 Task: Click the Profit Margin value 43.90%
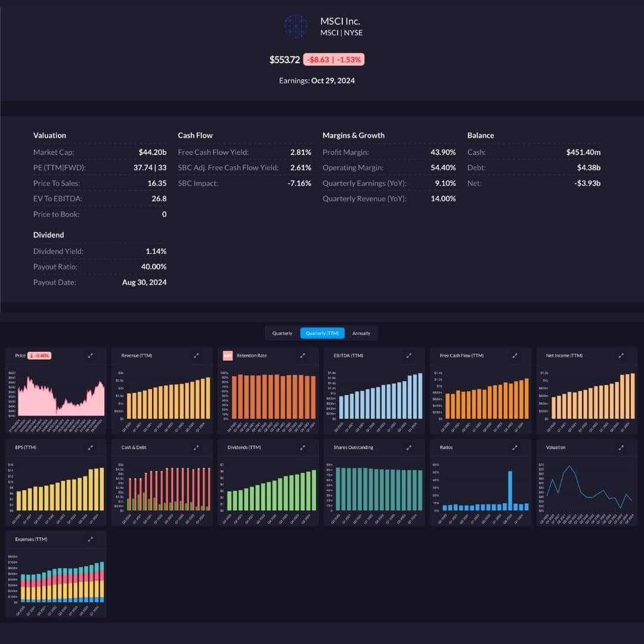coord(443,153)
